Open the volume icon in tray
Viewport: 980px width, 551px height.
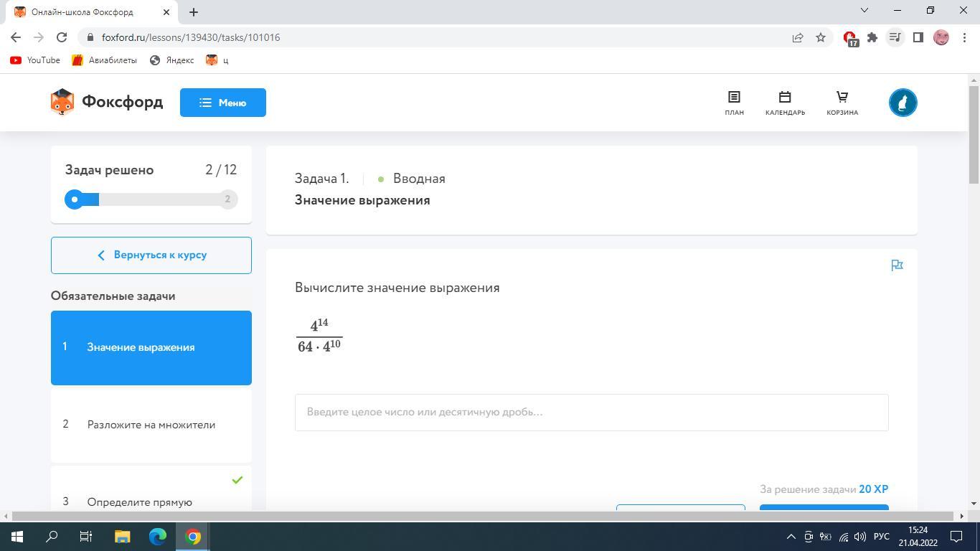[860, 537]
